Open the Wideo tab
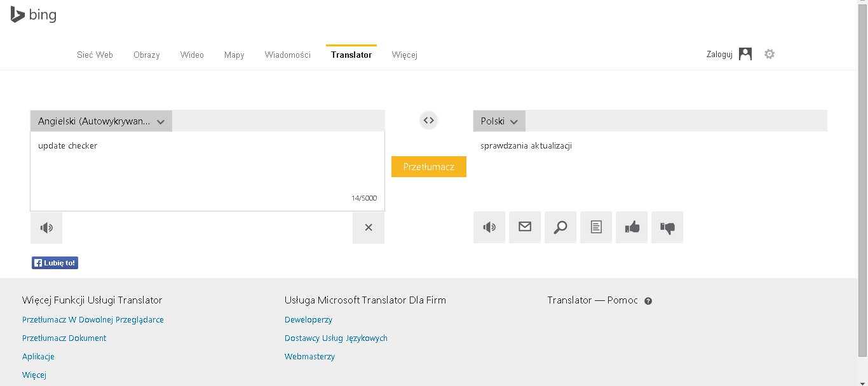Image resolution: width=868 pixels, height=386 pixels. (x=192, y=55)
